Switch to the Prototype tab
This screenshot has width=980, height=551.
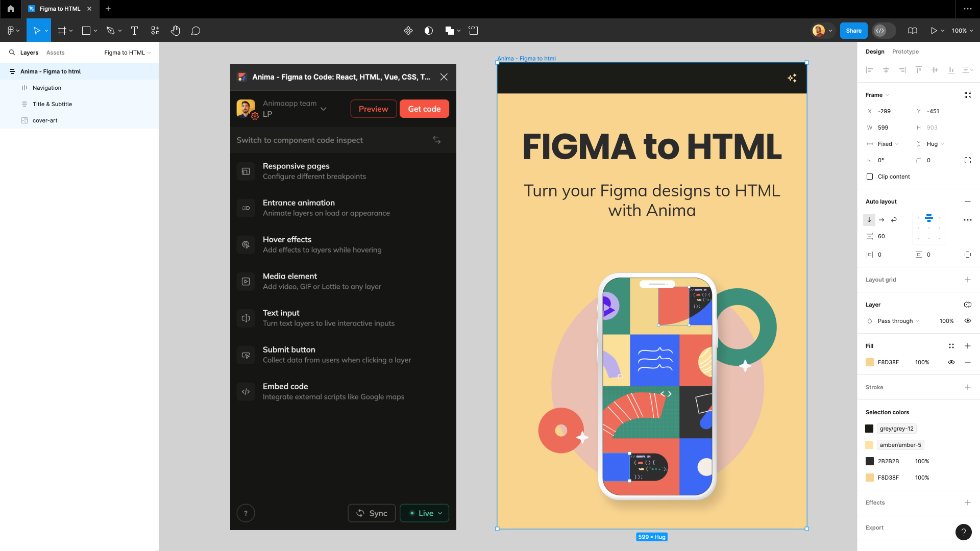(x=905, y=52)
